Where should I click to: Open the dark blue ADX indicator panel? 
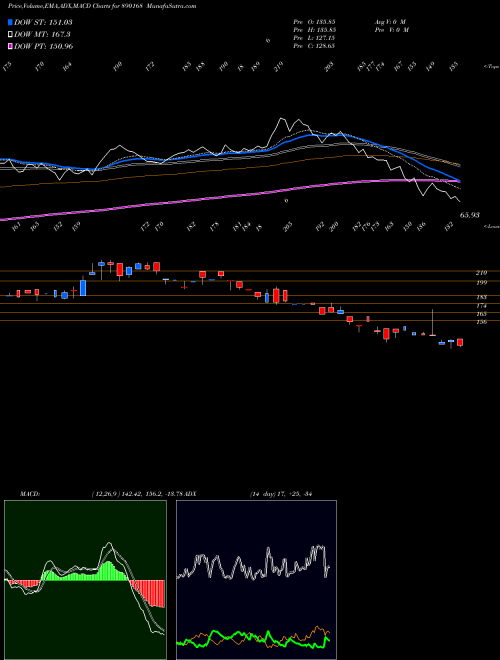(x=256, y=580)
